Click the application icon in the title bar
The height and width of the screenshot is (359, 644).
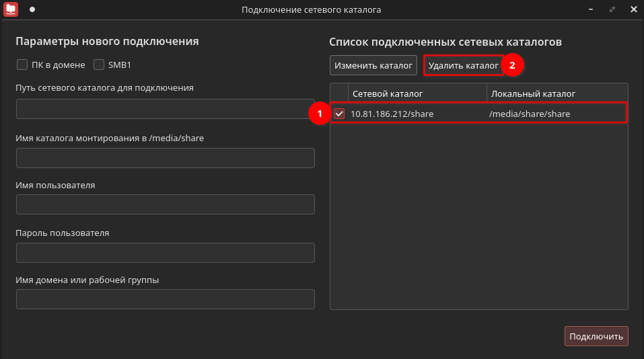11,9
